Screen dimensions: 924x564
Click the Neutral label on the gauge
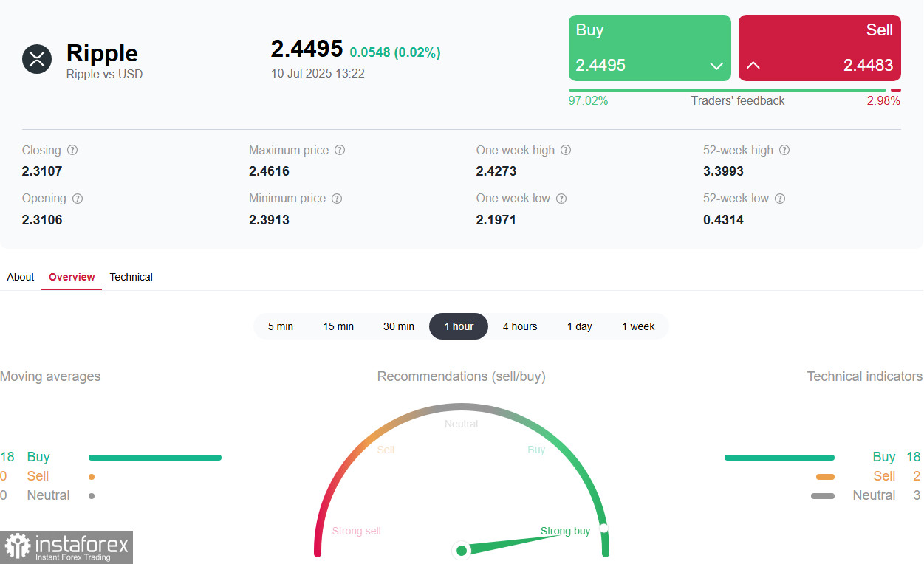[x=462, y=424]
